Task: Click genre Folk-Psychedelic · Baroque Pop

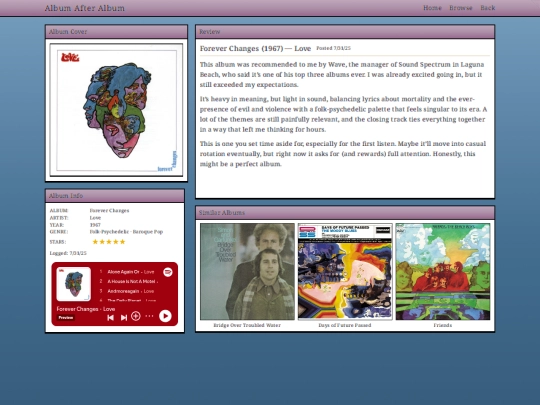Action: tap(126, 232)
